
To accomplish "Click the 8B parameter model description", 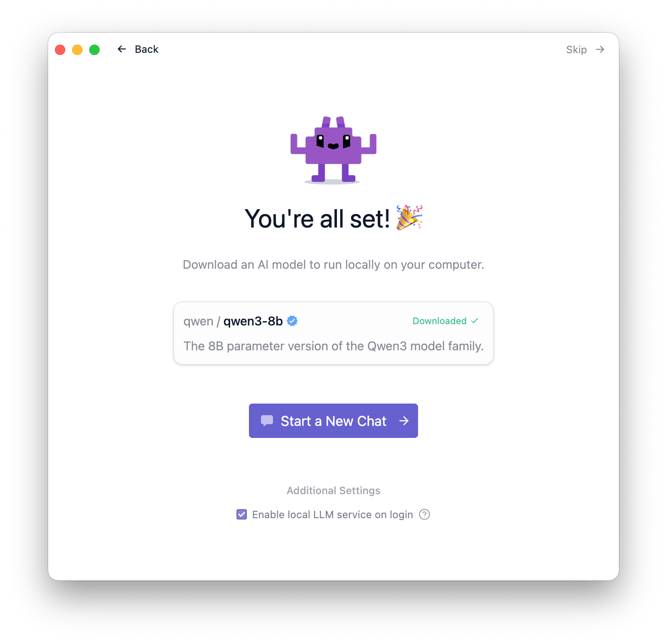I will [333, 346].
